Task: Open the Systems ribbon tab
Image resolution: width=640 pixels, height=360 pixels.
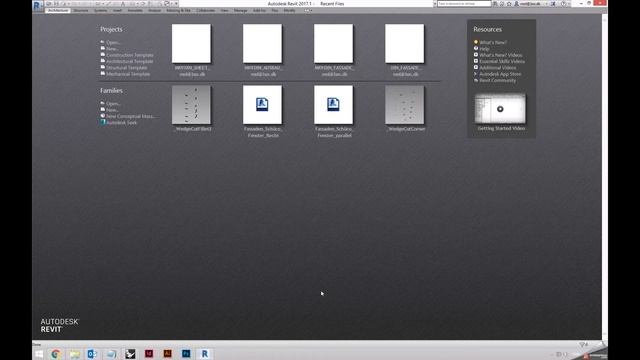Action: point(100,11)
